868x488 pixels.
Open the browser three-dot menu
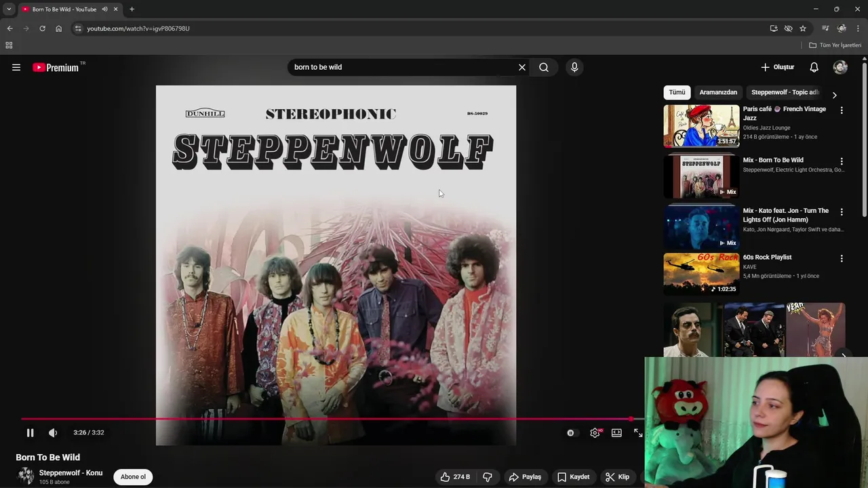pyautogui.click(x=858, y=28)
